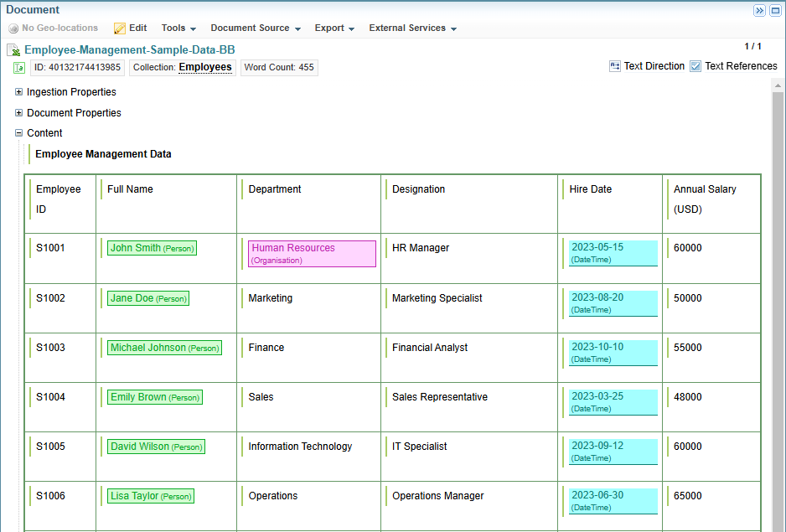
Task: Click the No Geo-locations globe icon
Action: (x=13, y=28)
